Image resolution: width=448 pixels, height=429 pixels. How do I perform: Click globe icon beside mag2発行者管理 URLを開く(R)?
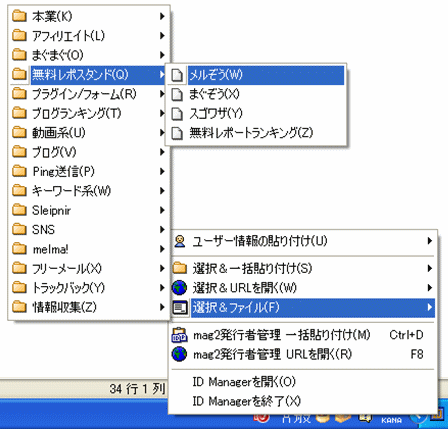[x=180, y=354]
